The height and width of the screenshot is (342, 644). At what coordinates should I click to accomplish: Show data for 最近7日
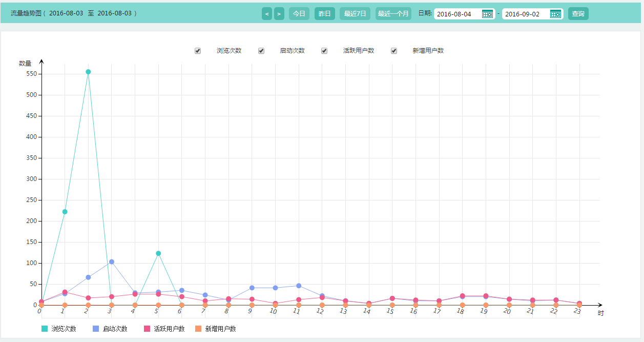[x=355, y=14]
